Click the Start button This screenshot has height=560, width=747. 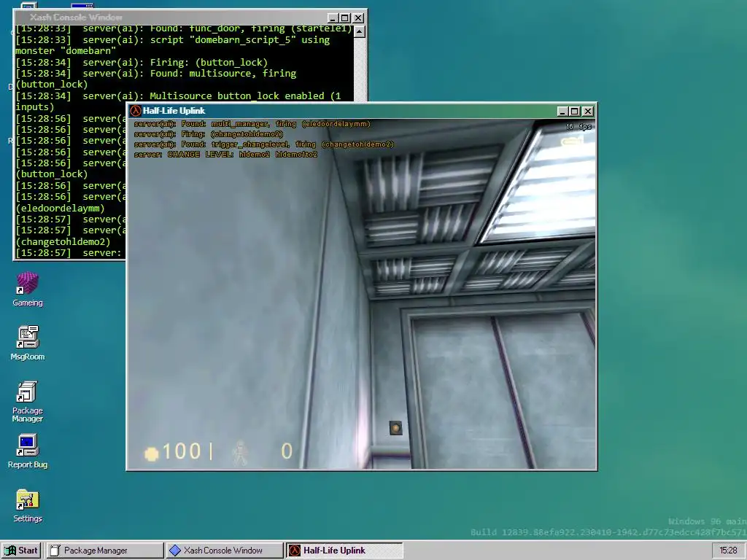pyautogui.click(x=21, y=551)
